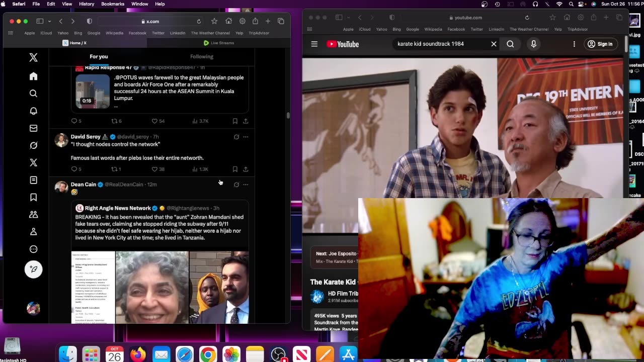
Task: Open YouTube settings three-dot menu
Action: point(574,44)
